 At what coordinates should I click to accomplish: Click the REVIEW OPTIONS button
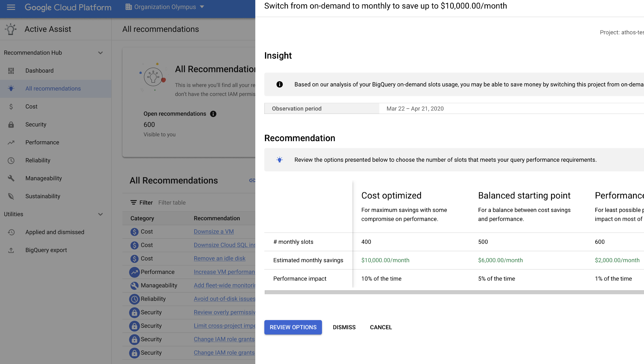(x=293, y=327)
